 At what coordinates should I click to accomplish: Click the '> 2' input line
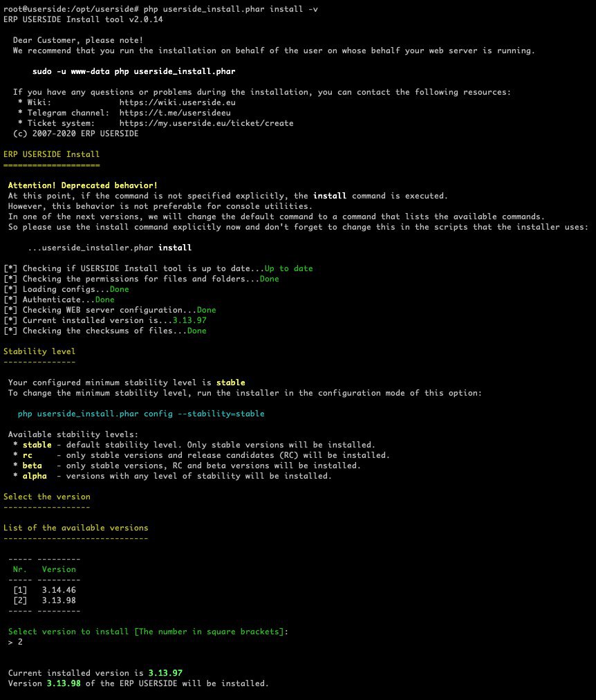click(15, 642)
